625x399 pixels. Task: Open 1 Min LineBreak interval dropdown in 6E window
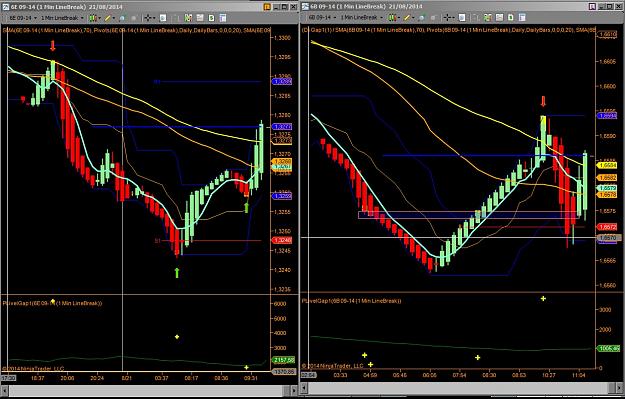[62, 18]
